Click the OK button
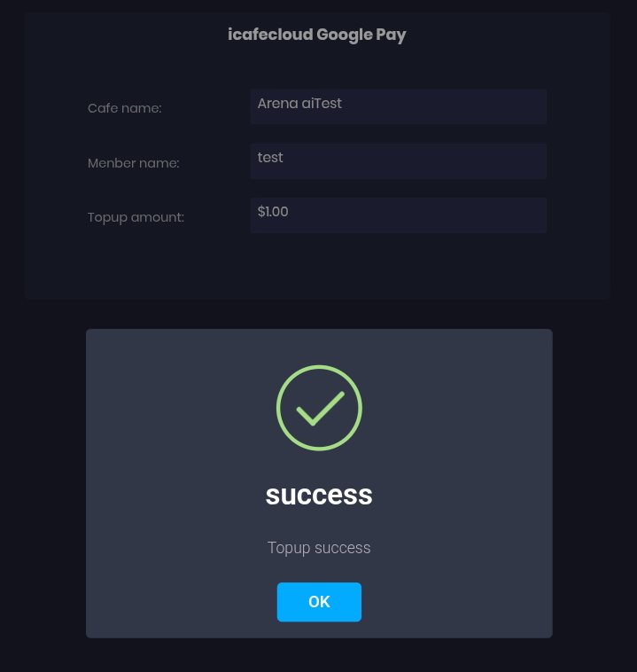637x672 pixels. 319,602
